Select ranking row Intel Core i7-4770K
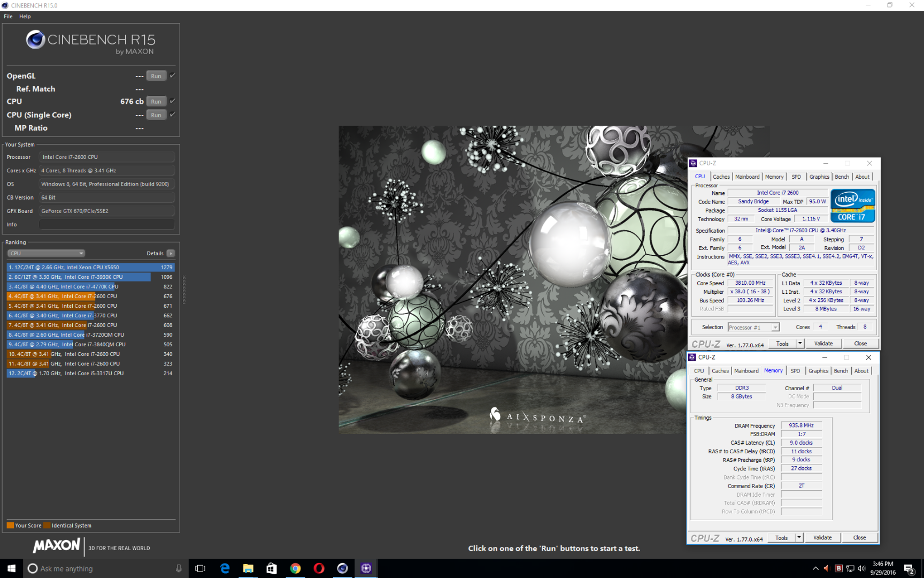The image size is (924, 578). pyautogui.click(x=90, y=286)
